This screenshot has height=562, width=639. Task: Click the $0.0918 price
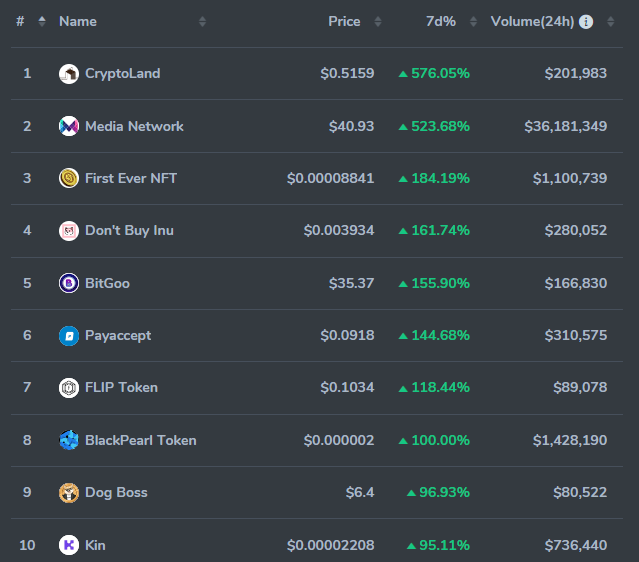coord(347,335)
